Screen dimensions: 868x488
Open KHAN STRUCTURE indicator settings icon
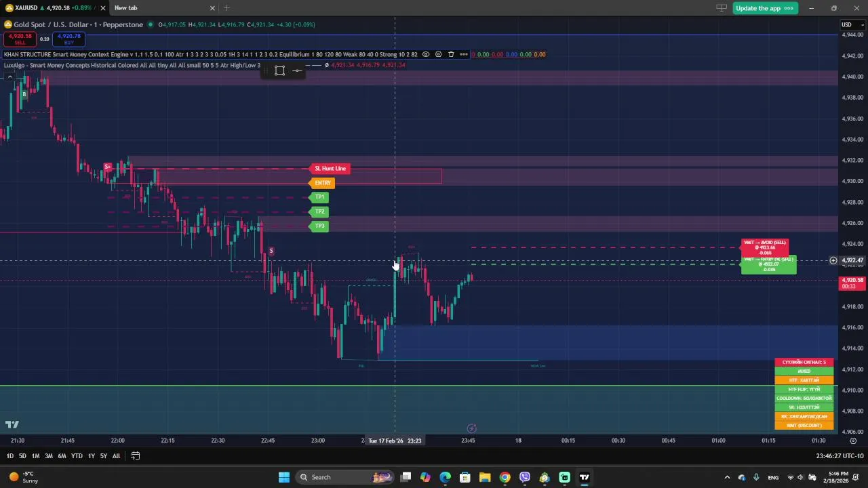[x=438, y=54]
